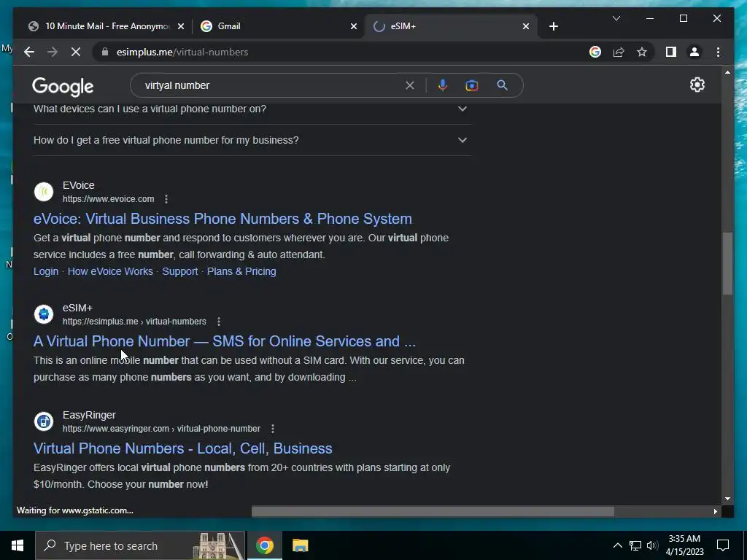Image resolution: width=747 pixels, height=560 pixels.
Task: Open Chrome three-dot menu
Action: [x=718, y=52]
